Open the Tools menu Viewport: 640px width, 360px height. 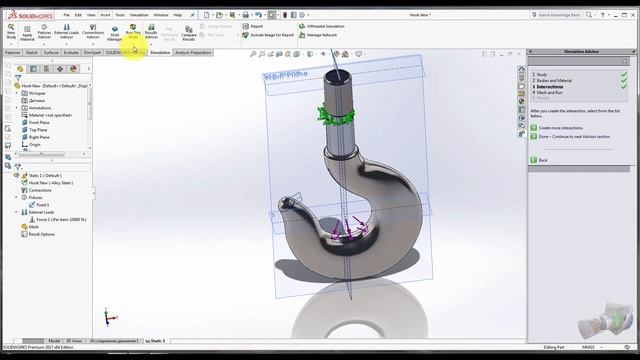click(x=120, y=15)
